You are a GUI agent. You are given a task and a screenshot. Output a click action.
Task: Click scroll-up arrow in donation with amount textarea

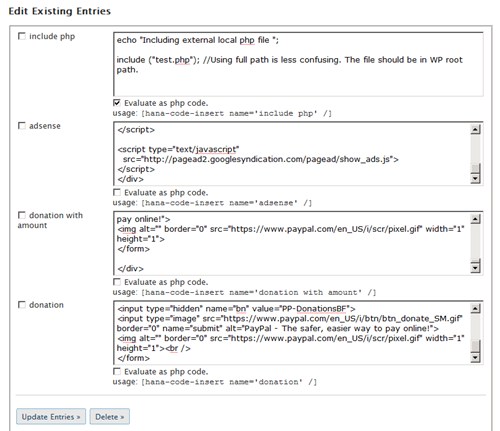[475, 219]
